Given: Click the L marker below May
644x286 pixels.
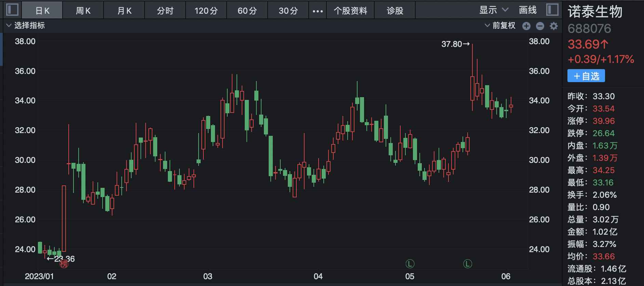Looking at the screenshot, I should coord(410,264).
